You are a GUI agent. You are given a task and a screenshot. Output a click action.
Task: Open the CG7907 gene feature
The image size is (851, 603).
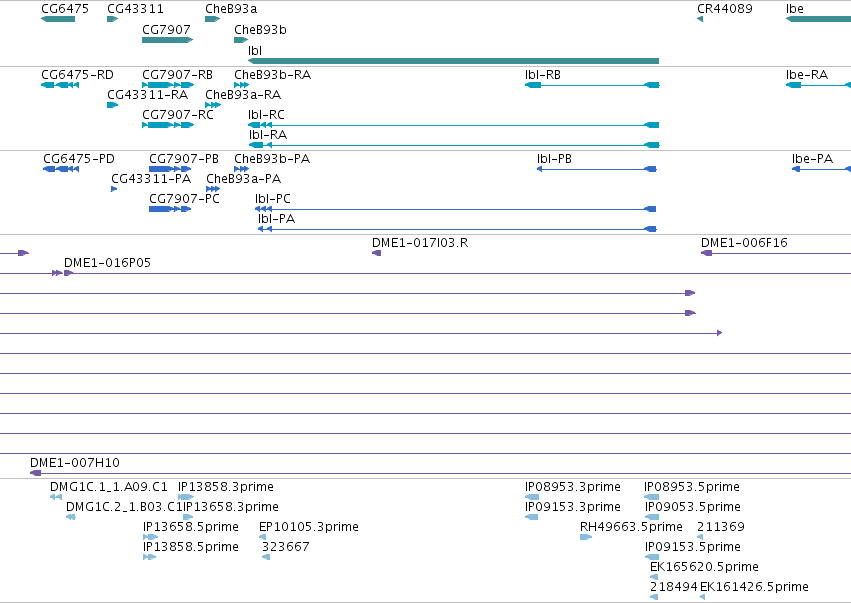[x=168, y=40]
